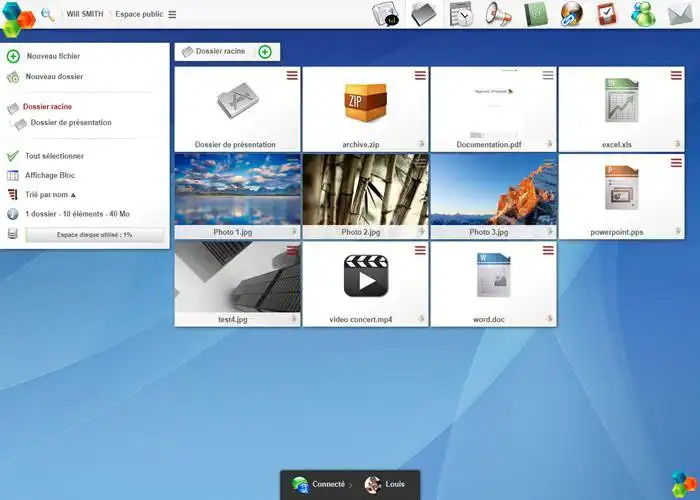Screen dimensions: 700x500
Task: Click the Dossier racine breadcrumb above the tiles
Action: 220,51
